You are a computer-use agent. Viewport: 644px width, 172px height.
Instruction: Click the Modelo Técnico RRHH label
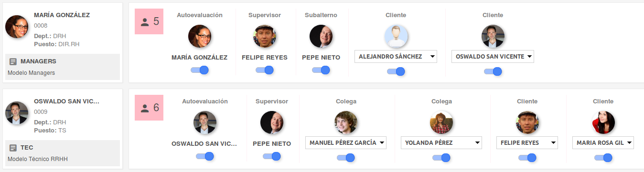[x=38, y=159]
